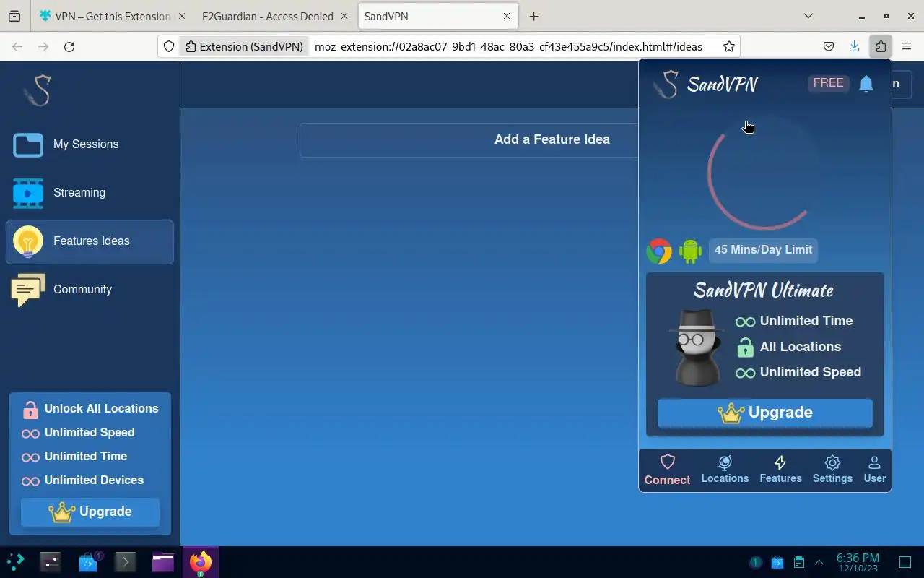The width and height of the screenshot is (924, 578).
Task: Open terminal from the taskbar
Action: [125, 561]
